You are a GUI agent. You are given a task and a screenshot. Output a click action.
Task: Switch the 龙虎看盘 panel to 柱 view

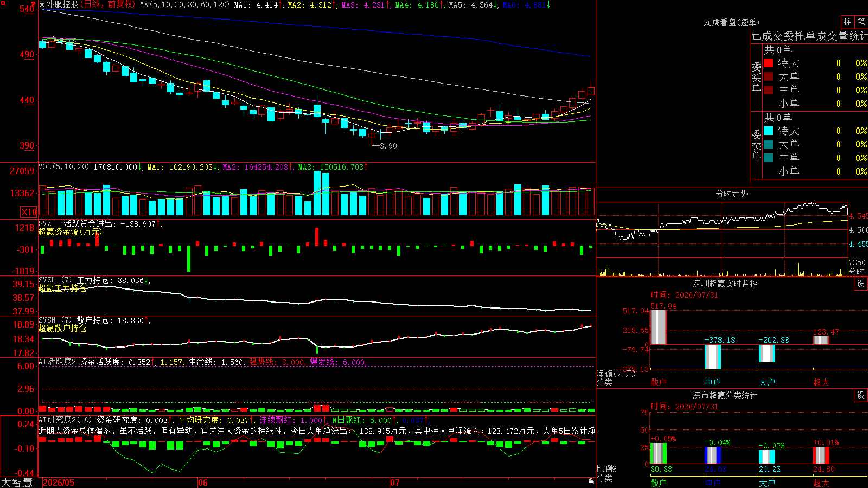(x=847, y=22)
